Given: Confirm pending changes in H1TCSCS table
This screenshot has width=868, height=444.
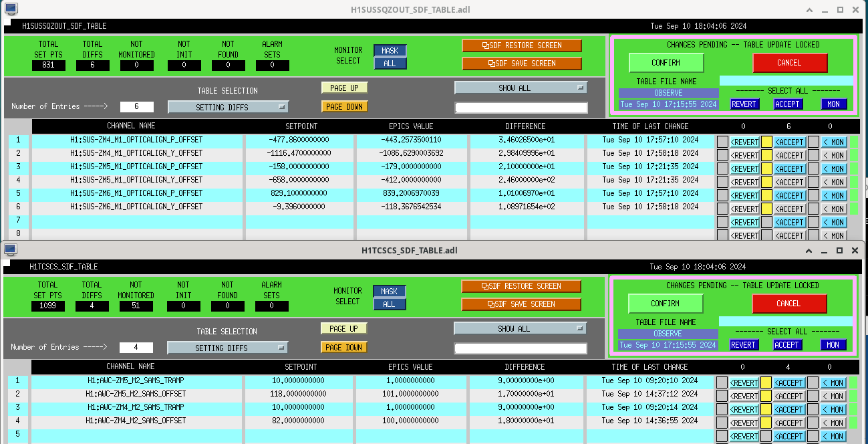Looking at the screenshot, I should tap(666, 304).
